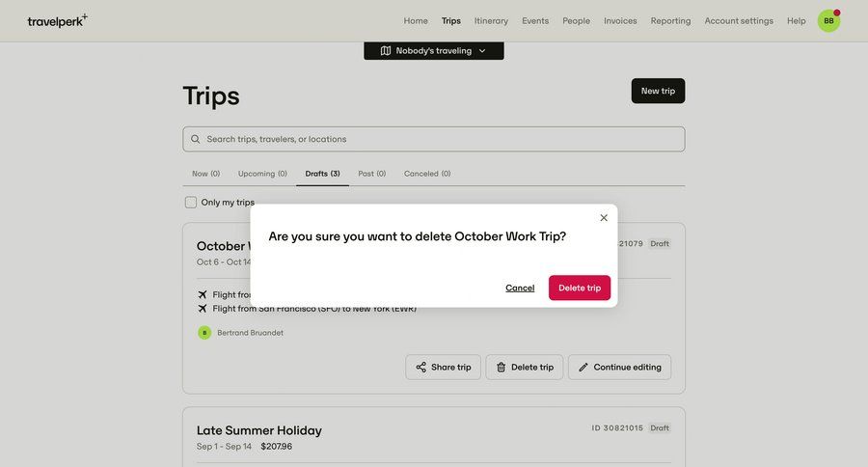Click the trash can icon

(x=501, y=368)
